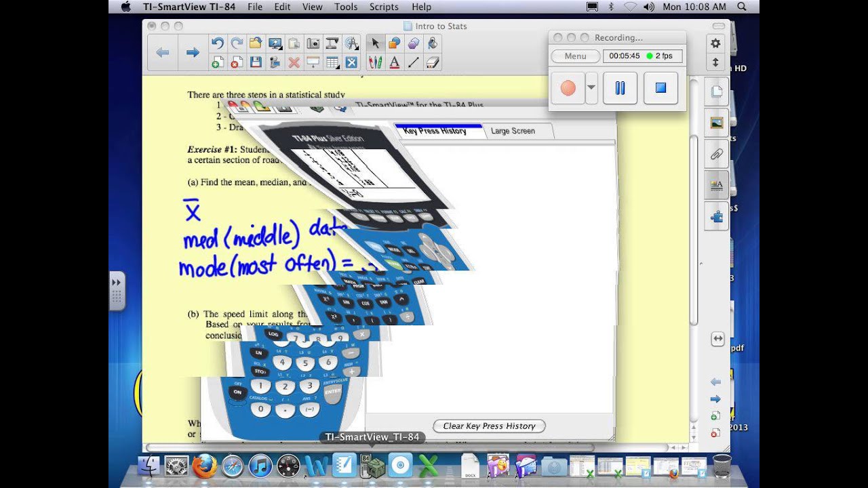This screenshot has width=868, height=488.
Task: Click the volume icon in menu bar
Action: click(x=649, y=7)
